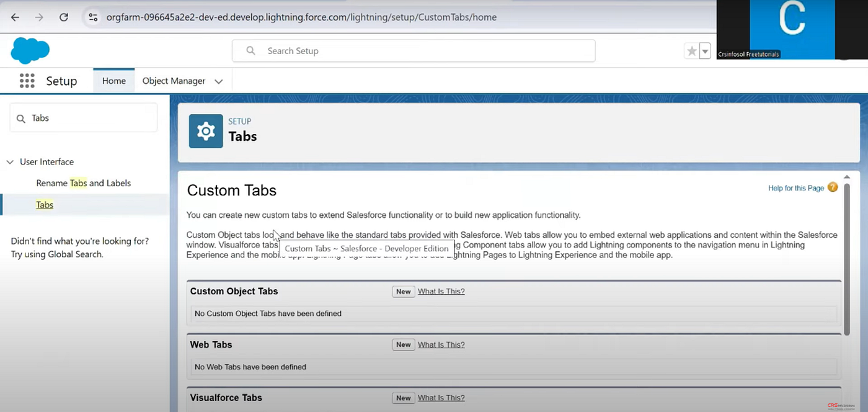Switch to the Home tab
Image resolution: width=868 pixels, height=412 pixels.
(x=114, y=81)
